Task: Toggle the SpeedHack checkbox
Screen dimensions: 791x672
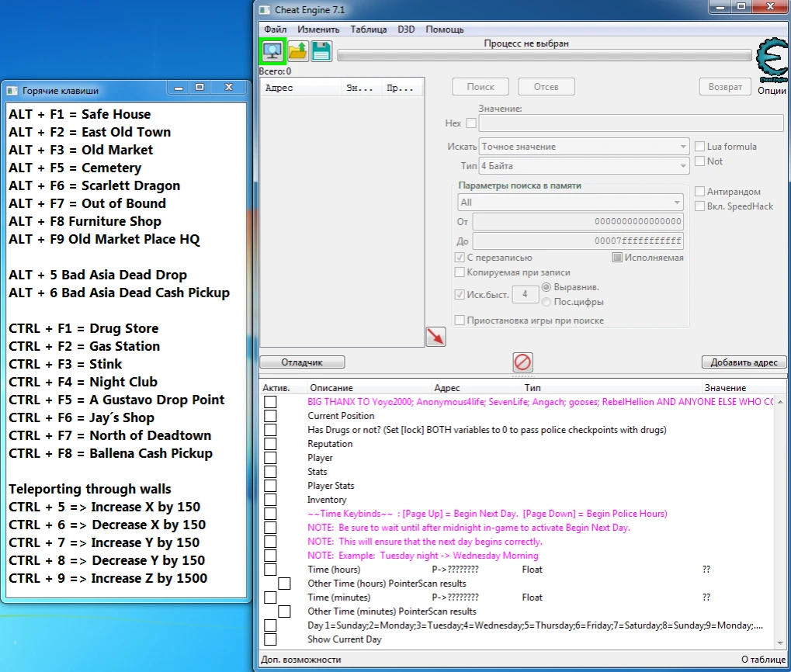Action: coord(699,206)
